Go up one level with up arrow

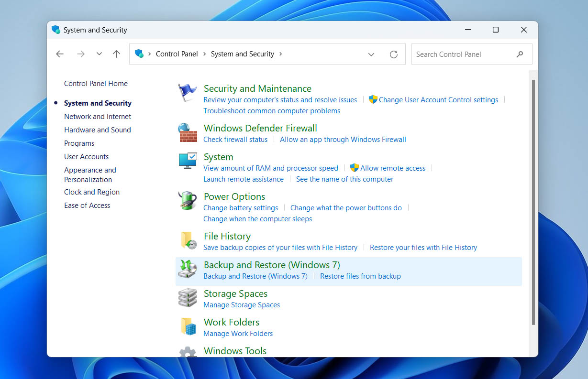point(116,54)
